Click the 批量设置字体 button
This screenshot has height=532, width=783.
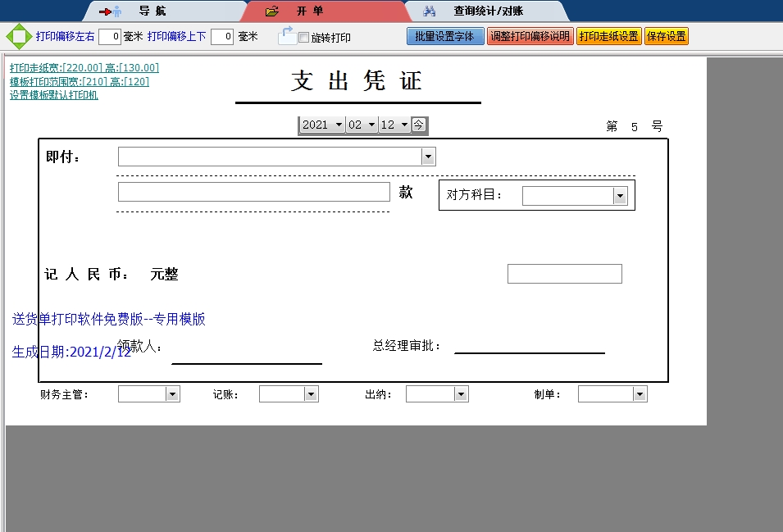[x=445, y=36]
